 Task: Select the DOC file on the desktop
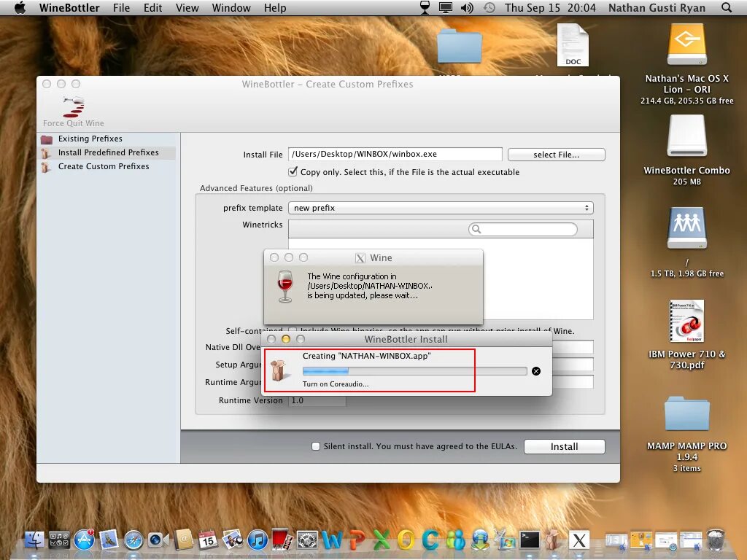(x=573, y=45)
